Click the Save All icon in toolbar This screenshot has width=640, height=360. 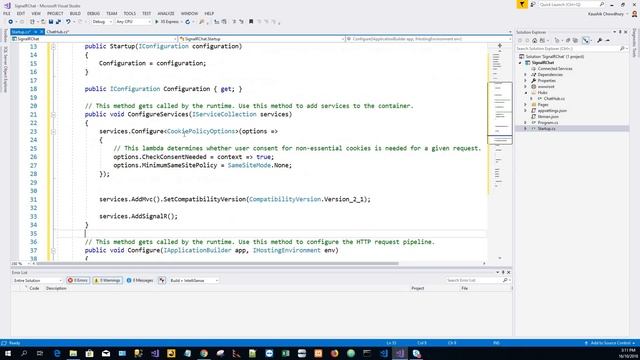[x=58, y=22]
